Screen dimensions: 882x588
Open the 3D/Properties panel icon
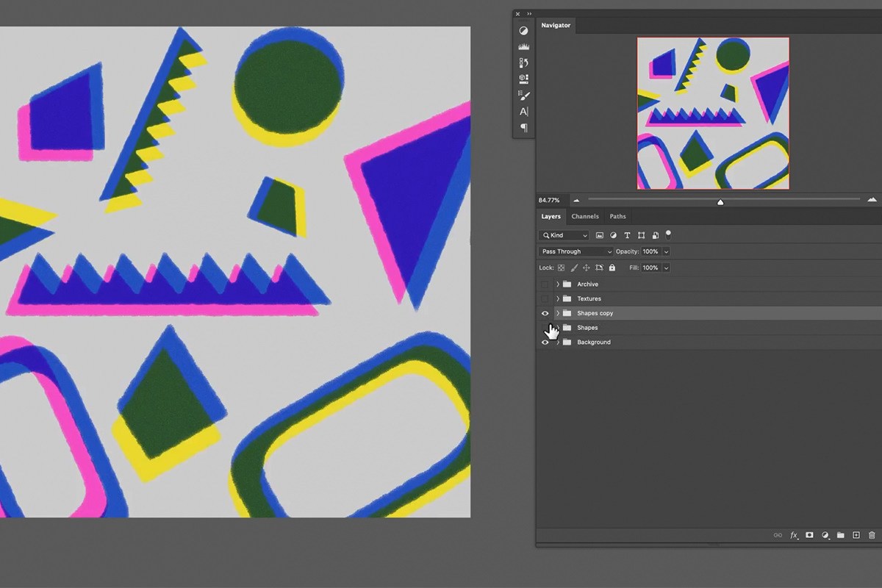(523, 79)
